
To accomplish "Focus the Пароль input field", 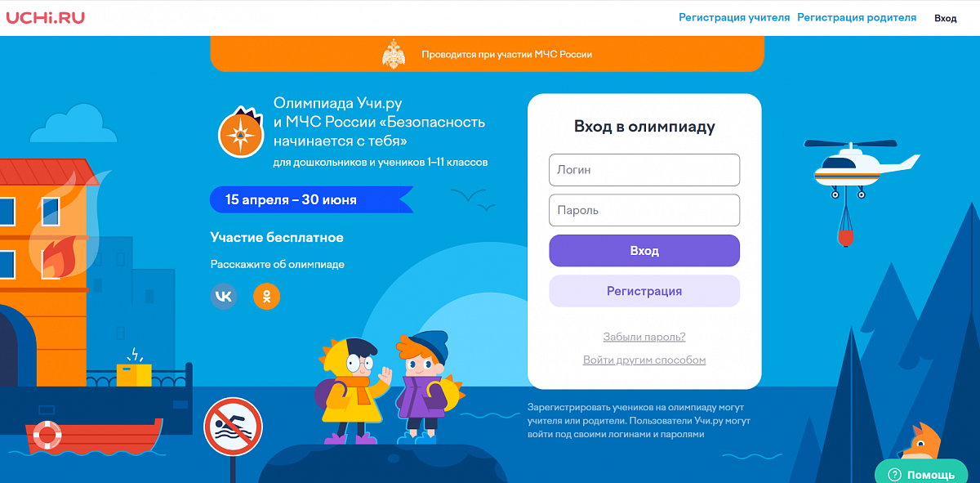I will coord(644,210).
